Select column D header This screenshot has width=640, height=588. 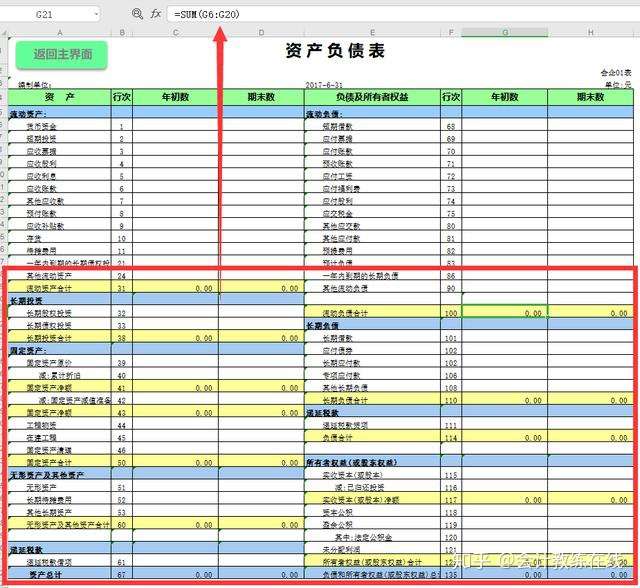coord(261,32)
